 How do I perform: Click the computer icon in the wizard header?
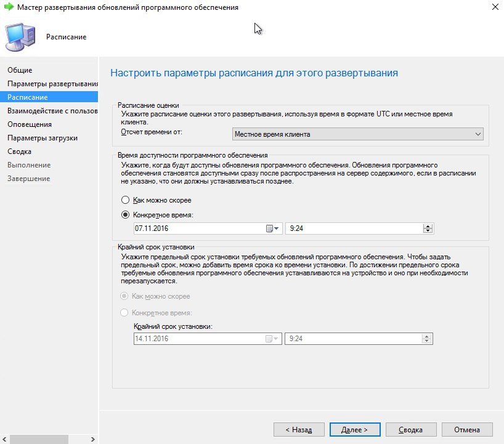point(20,37)
